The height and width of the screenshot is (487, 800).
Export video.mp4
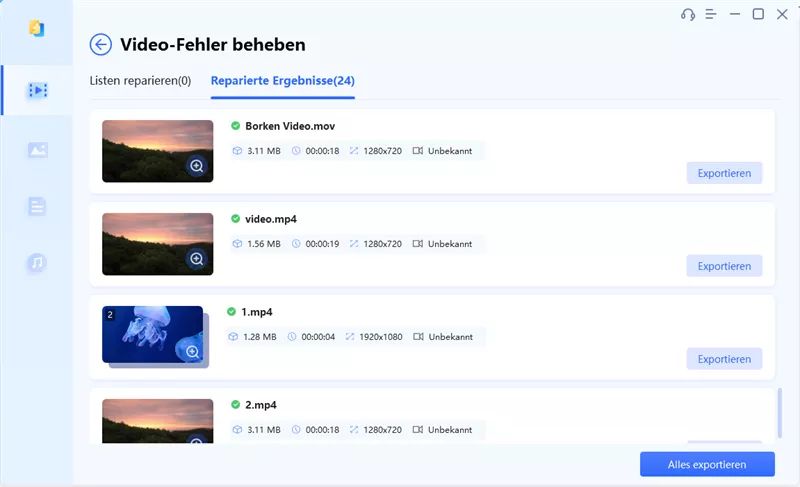click(x=724, y=266)
